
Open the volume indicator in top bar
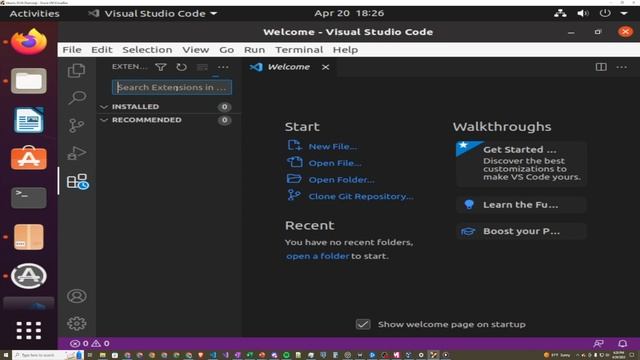pos(582,13)
